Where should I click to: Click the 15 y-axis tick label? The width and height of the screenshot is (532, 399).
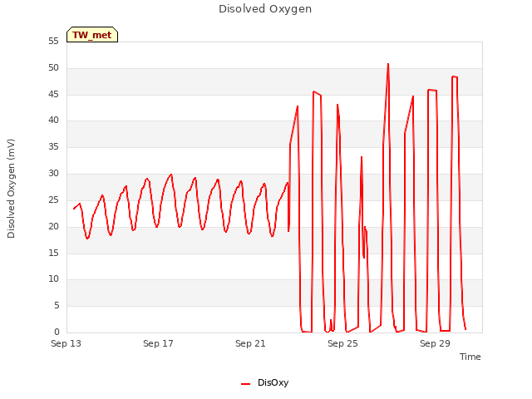point(53,253)
